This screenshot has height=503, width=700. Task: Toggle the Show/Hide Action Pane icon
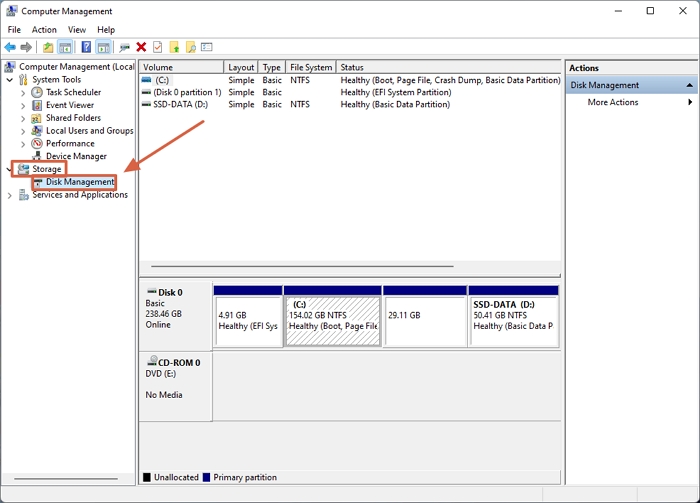(104, 47)
